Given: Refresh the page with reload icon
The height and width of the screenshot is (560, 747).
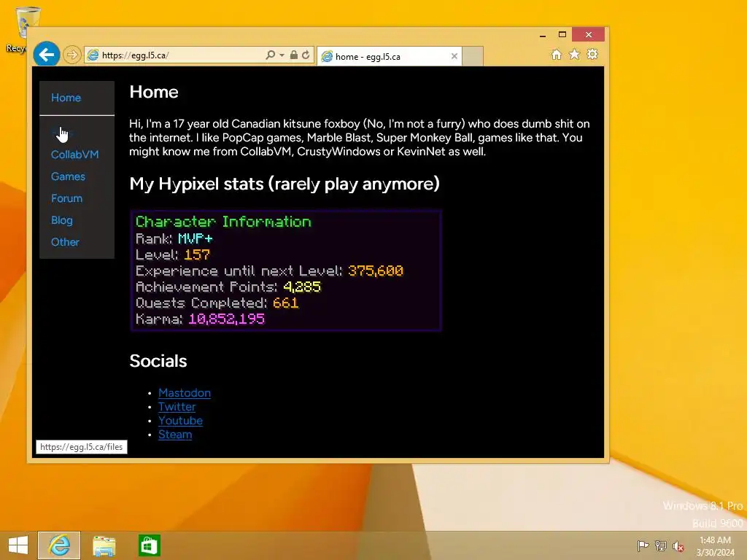Looking at the screenshot, I should [x=306, y=55].
